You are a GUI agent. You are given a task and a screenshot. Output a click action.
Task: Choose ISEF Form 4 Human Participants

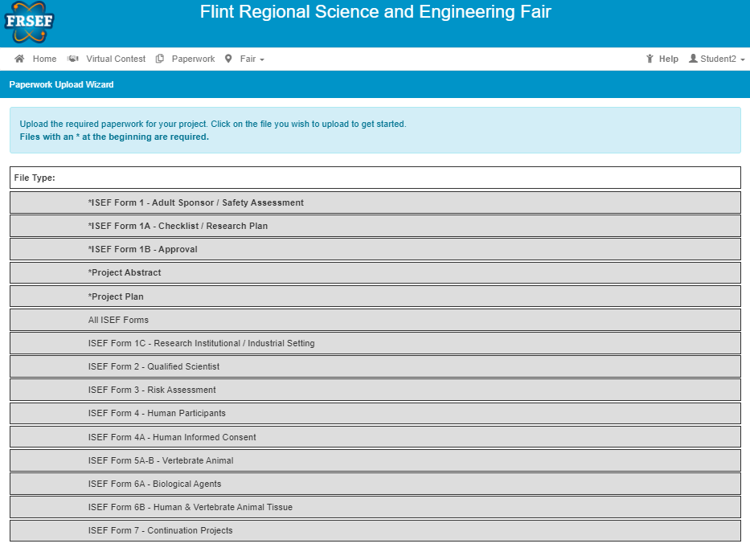(x=375, y=413)
